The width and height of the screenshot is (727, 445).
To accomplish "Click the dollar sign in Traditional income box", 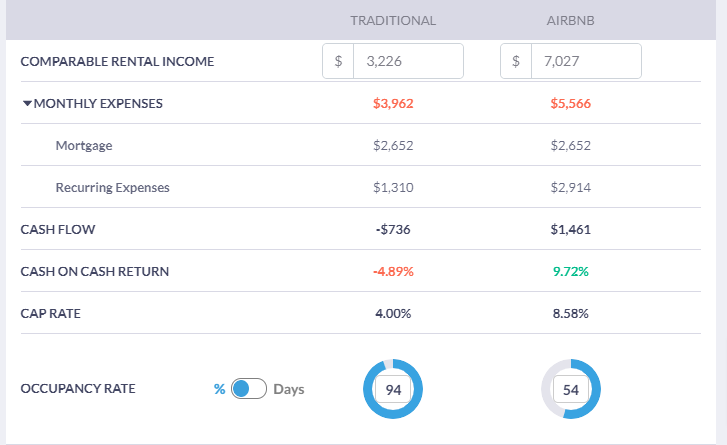I will 339,61.
